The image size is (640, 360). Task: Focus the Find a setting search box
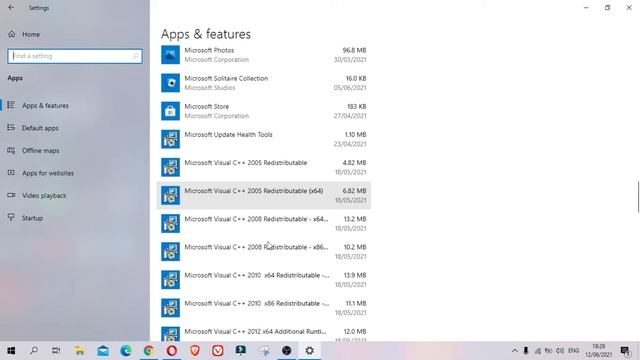pos(75,56)
